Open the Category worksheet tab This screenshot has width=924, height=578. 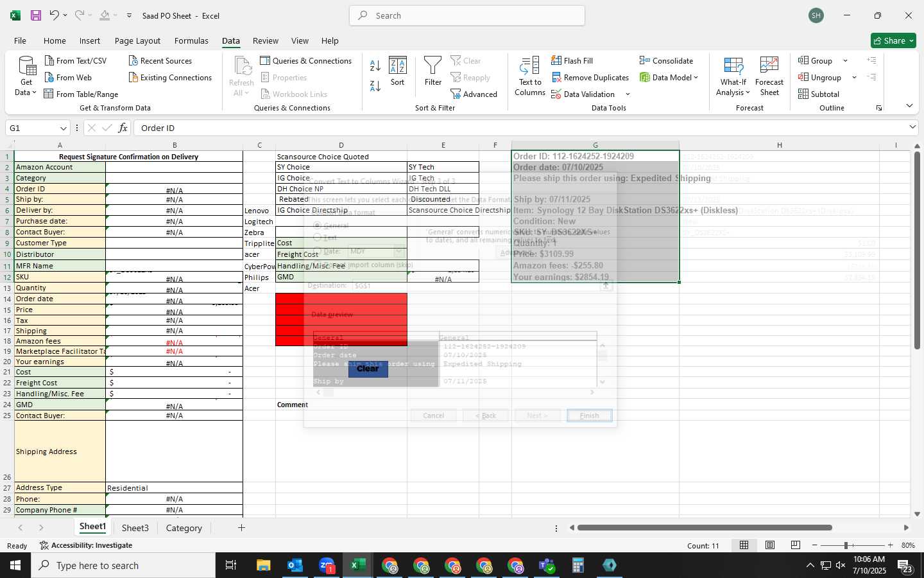[x=184, y=528]
